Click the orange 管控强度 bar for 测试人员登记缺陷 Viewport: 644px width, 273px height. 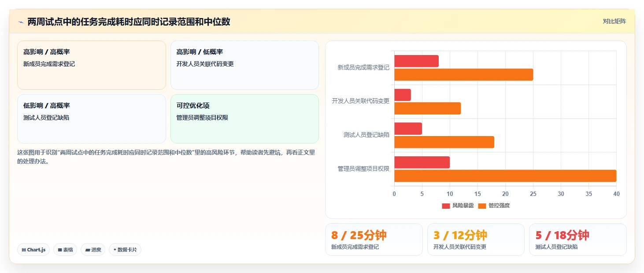pyautogui.click(x=444, y=142)
